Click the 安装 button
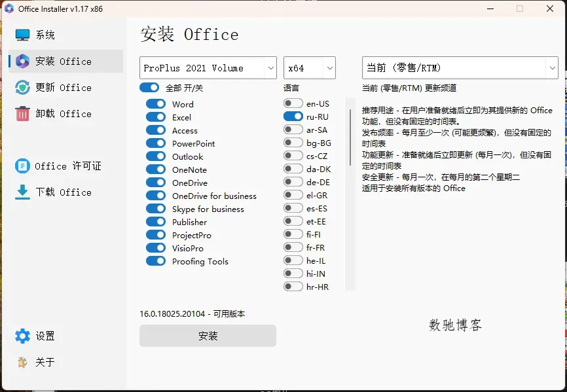This screenshot has height=392, width=567. point(208,336)
